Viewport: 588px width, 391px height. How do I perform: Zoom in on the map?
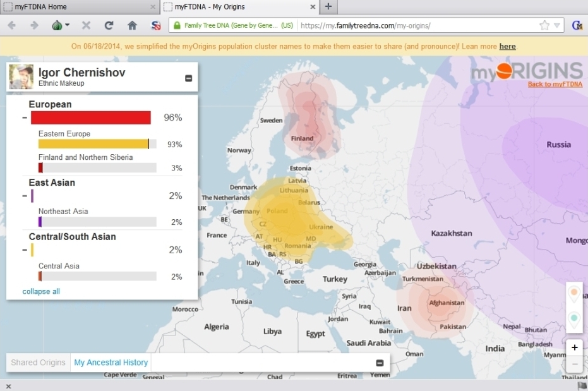tap(575, 347)
